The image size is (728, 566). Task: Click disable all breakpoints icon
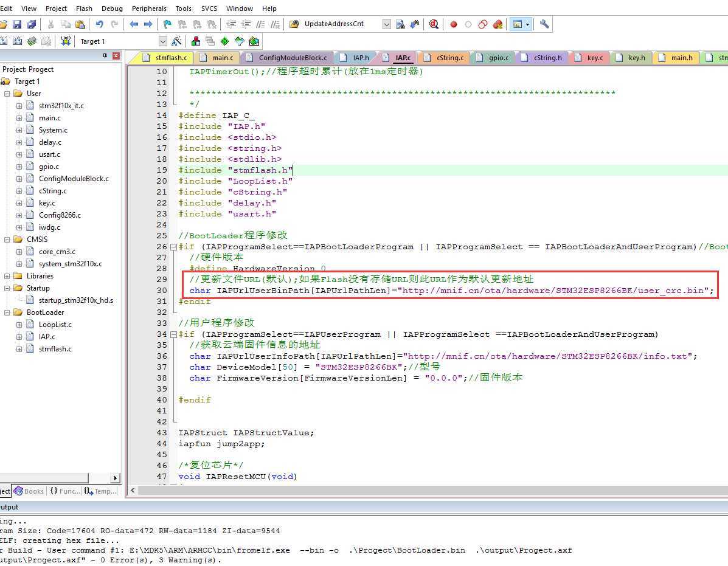(483, 24)
